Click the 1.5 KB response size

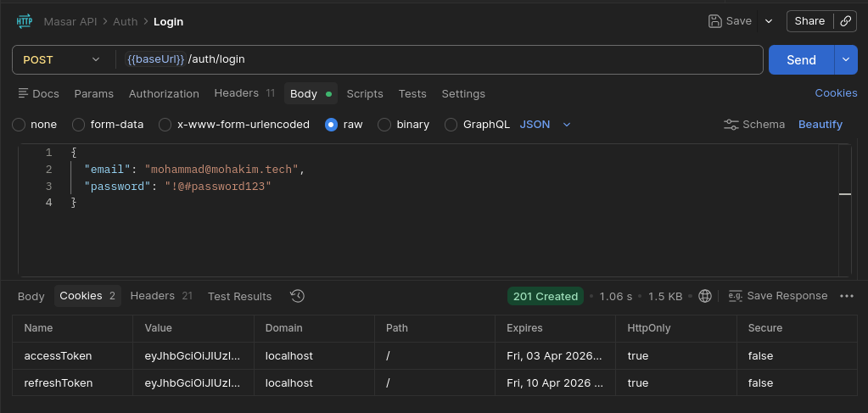[665, 296]
